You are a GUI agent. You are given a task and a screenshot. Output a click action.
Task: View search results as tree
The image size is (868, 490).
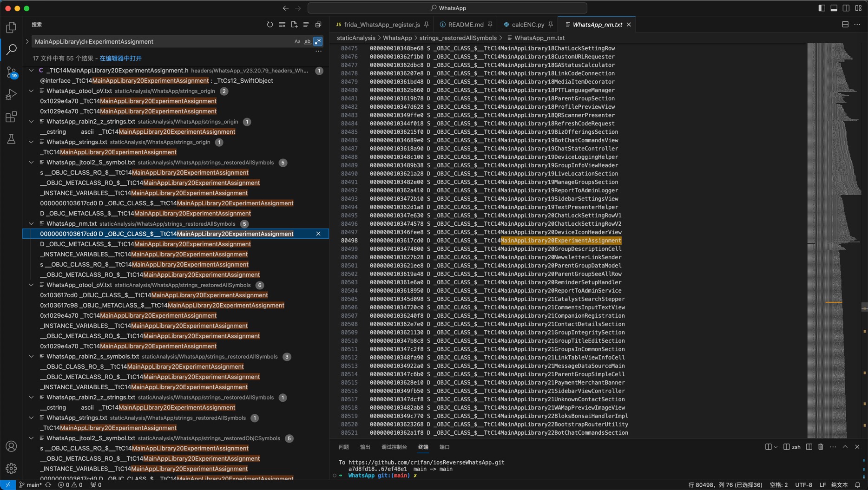coord(306,25)
